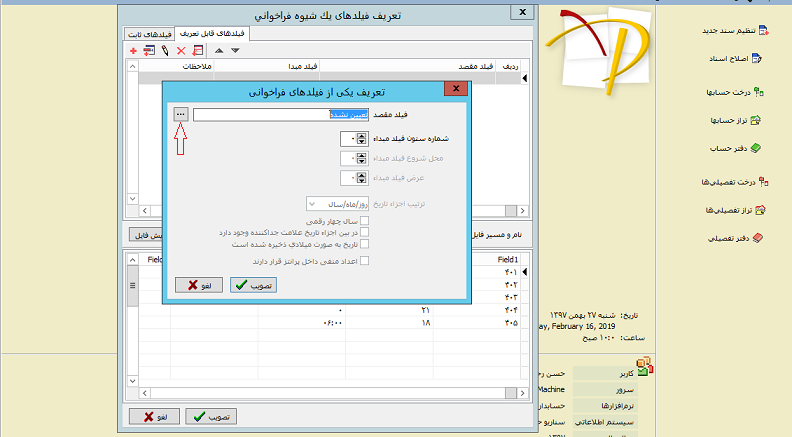Click لغو in the field definition dialog

click(x=198, y=285)
